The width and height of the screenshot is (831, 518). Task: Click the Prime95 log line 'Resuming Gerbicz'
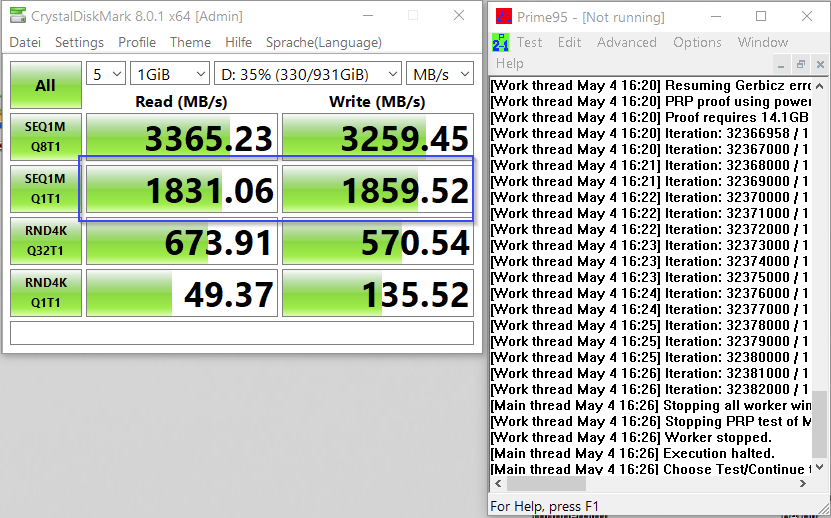click(650, 85)
